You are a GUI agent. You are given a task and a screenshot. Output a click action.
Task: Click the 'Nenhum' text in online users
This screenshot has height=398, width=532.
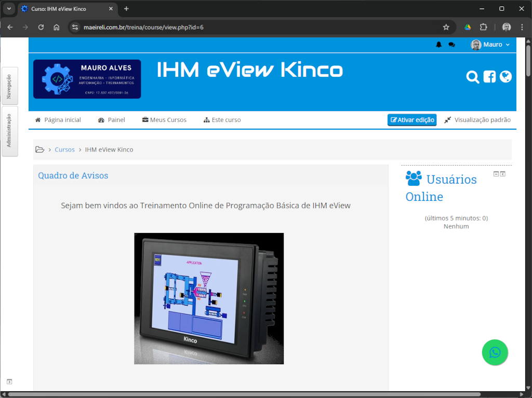[456, 226]
